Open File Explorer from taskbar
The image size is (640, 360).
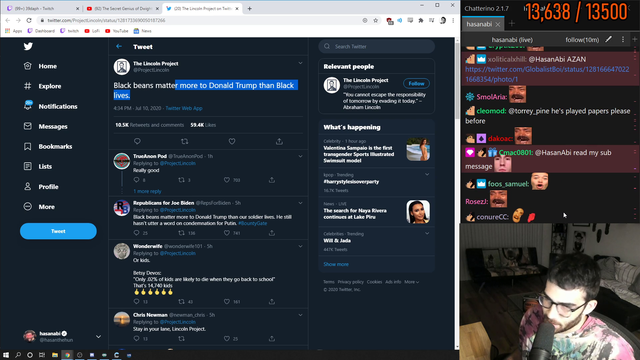point(55,355)
